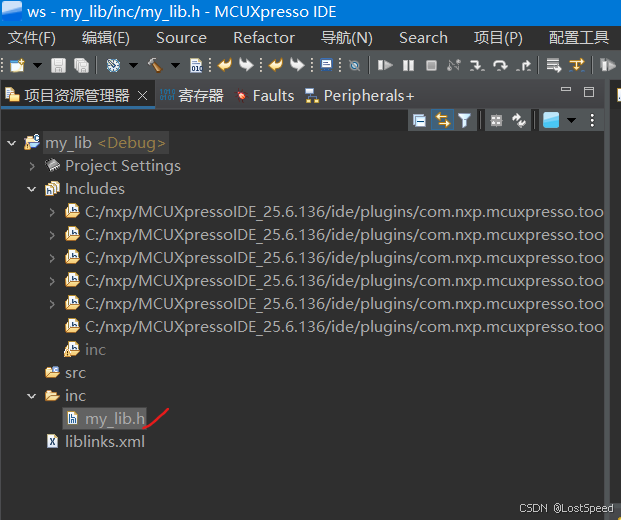Minimize the project explorer view
The width and height of the screenshot is (621, 520).
point(566,90)
